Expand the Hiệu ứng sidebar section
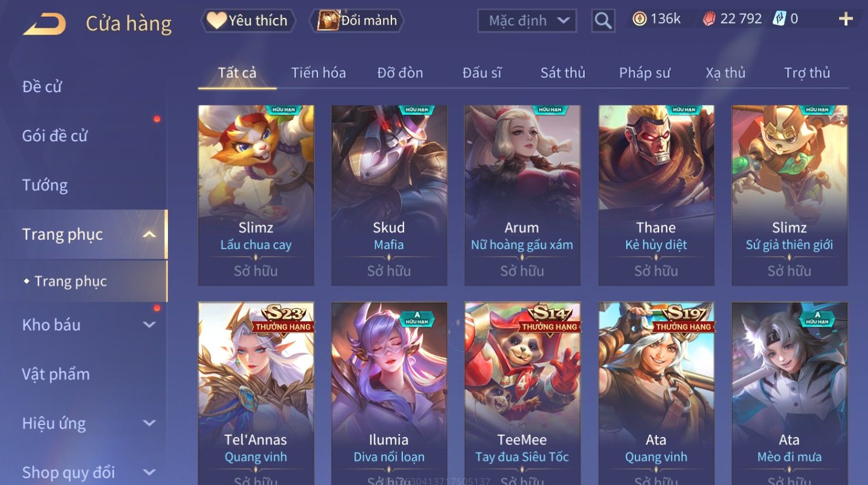 pyautogui.click(x=149, y=423)
